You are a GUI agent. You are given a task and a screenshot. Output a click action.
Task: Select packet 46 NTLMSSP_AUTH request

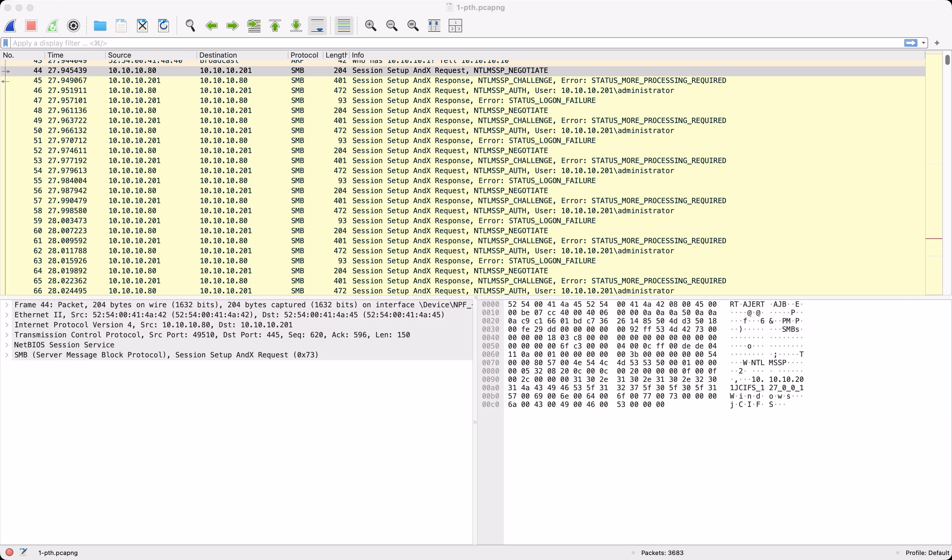click(463, 91)
